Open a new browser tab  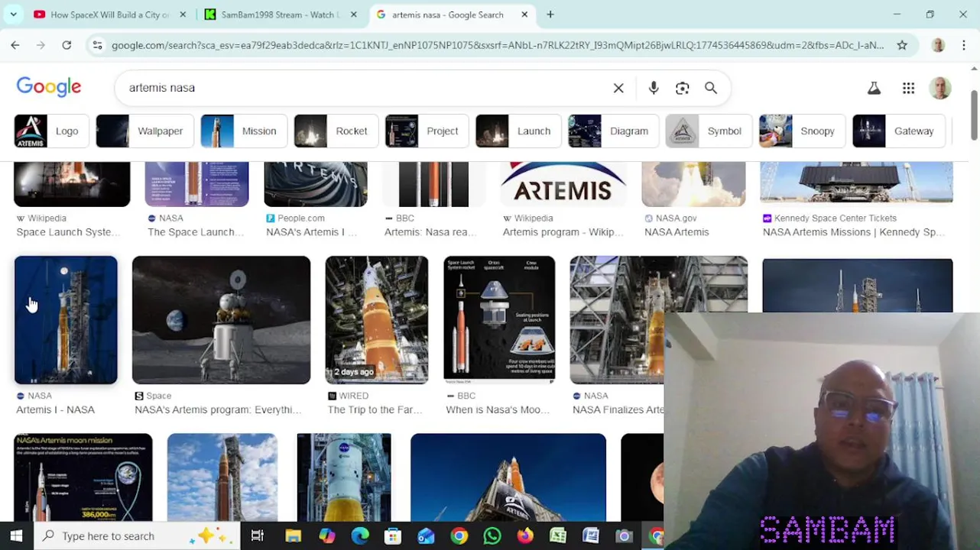tap(550, 15)
